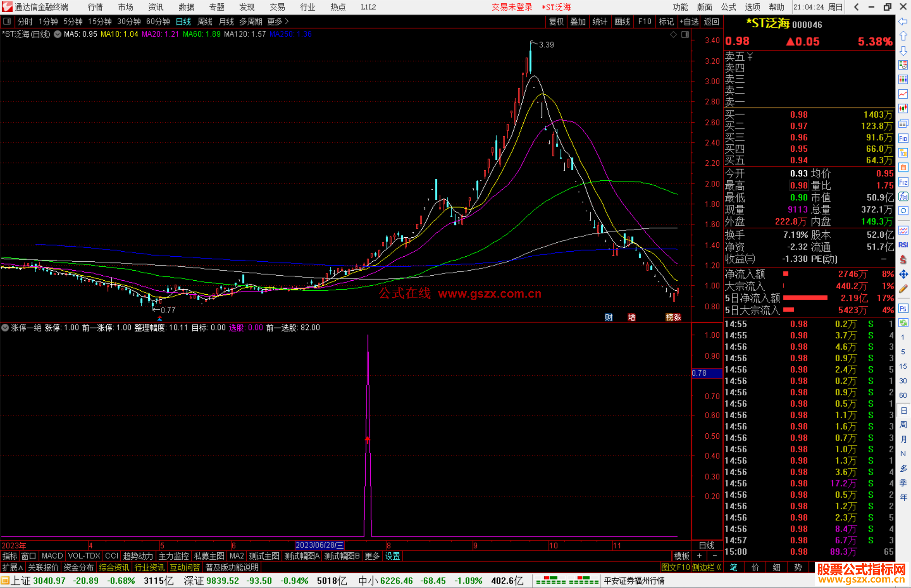This screenshot has width=911, height=588.
Task: Open dropdown beside *ST泛海(日线) label
Action: 57,35
